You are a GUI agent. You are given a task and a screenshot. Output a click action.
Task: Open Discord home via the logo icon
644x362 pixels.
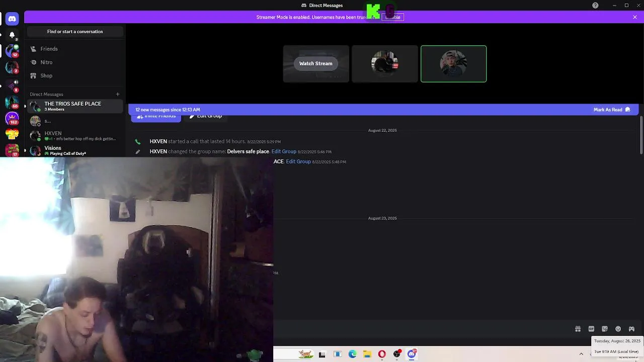[x=12, y=19]
